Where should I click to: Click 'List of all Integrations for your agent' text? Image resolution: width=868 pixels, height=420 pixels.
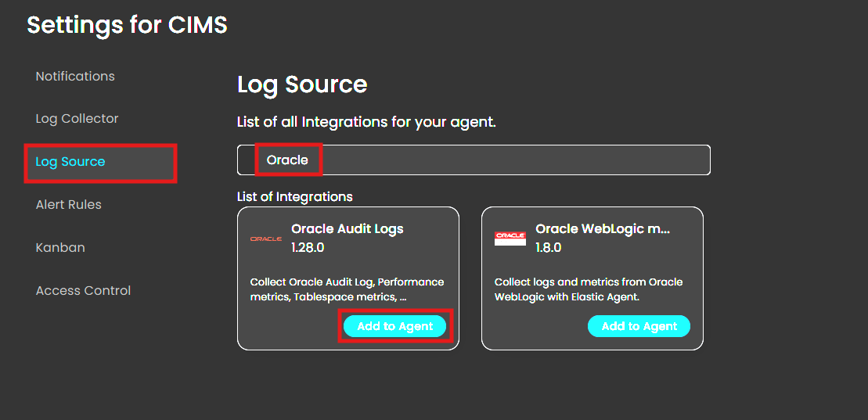point(366,122)
